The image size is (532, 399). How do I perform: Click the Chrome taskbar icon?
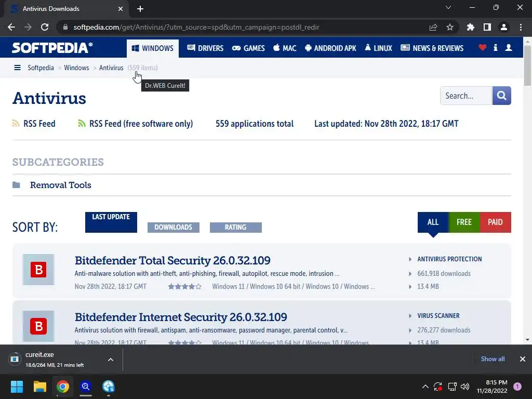point(63,387)
